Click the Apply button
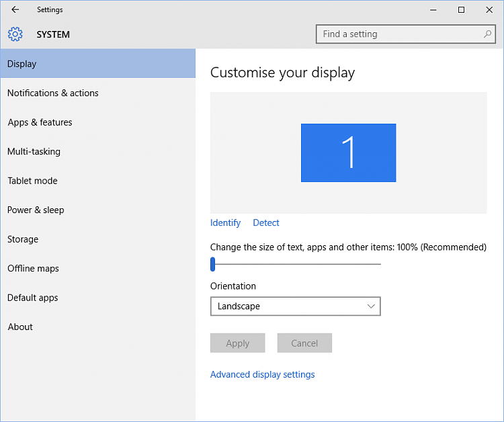504x422 pixels. click(x=237, y=343)
